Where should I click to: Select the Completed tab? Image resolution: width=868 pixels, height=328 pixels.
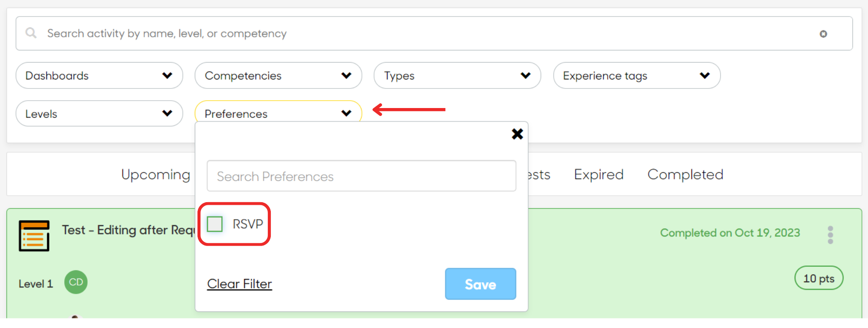pyautogui.click(x=685, y=174)
